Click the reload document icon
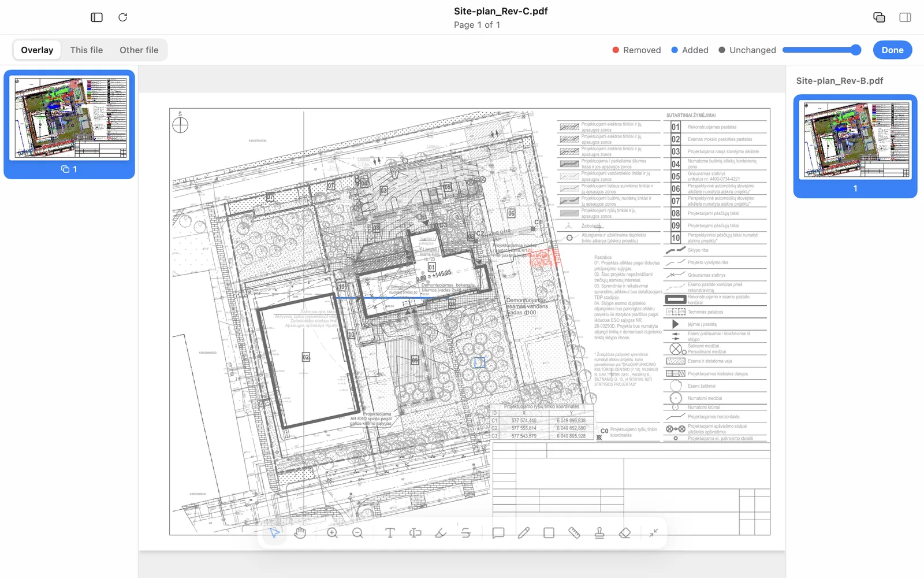Viewport: 924px width, 578px height. click(x=122, y=17)
